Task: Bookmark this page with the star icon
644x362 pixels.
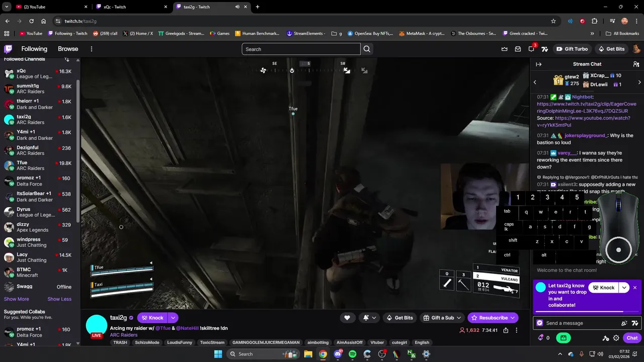Action: [x=553, y=21]
